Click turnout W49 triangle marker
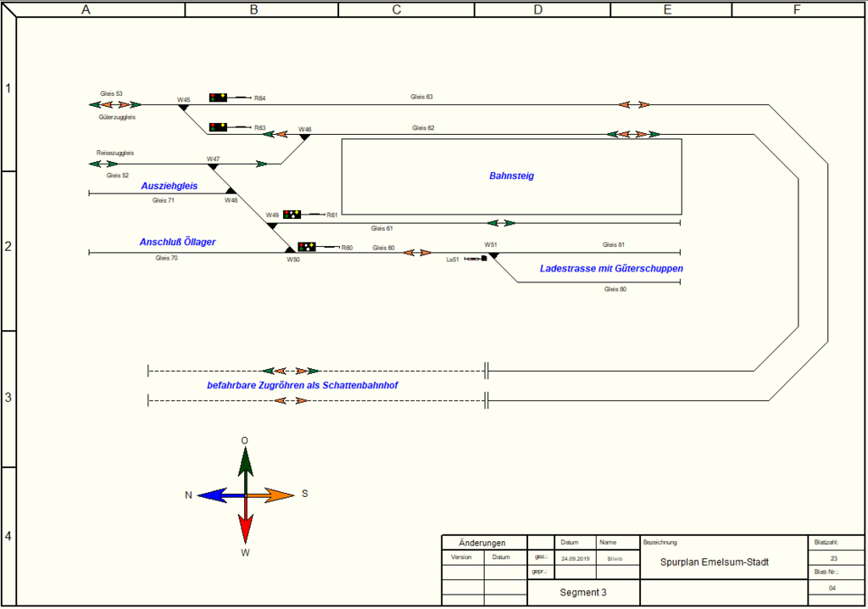This screenshot has height=609, width=868. pos(272,226)
